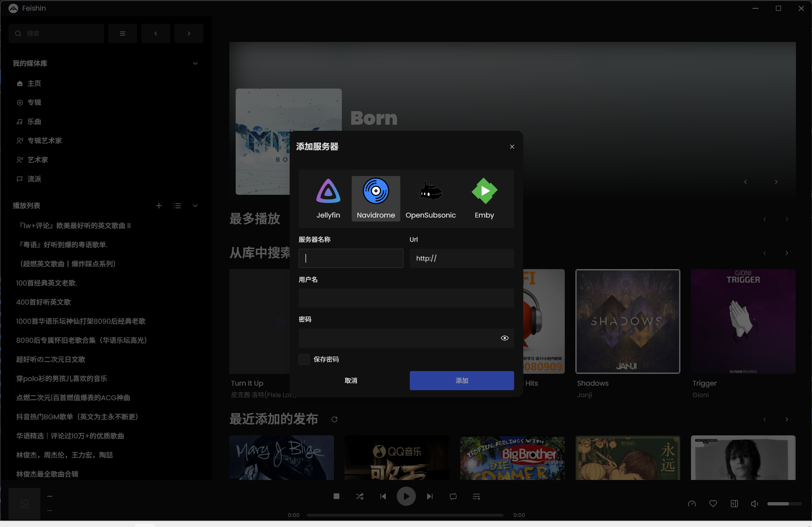This screenshot has height=527, width=812.
Task: Skip to next track
Action: pyautogui.click(x=430, y=496)
